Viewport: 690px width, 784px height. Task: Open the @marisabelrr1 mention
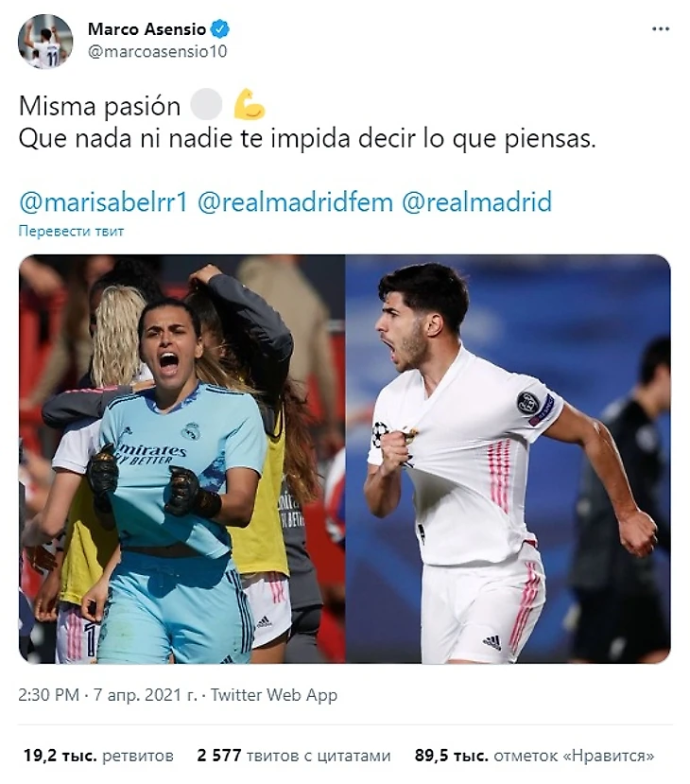pyautogui.click(x=103, y=202)
